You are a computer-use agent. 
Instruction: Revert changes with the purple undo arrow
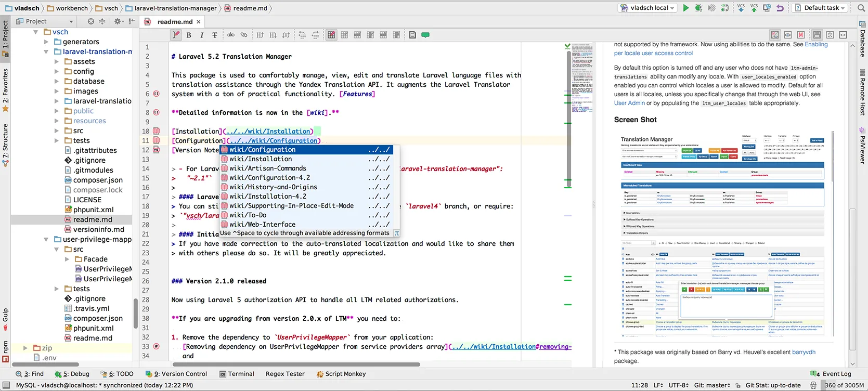click(780, 8)
